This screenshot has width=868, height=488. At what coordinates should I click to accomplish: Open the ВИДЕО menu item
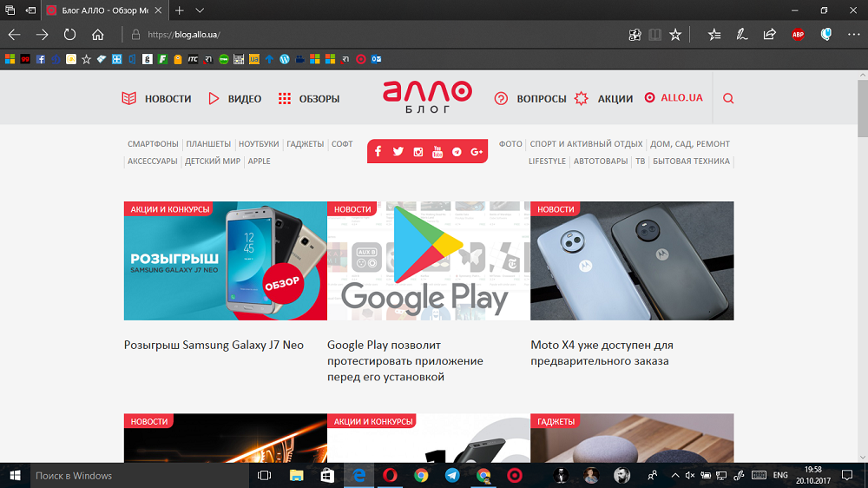tap(234, 99)
